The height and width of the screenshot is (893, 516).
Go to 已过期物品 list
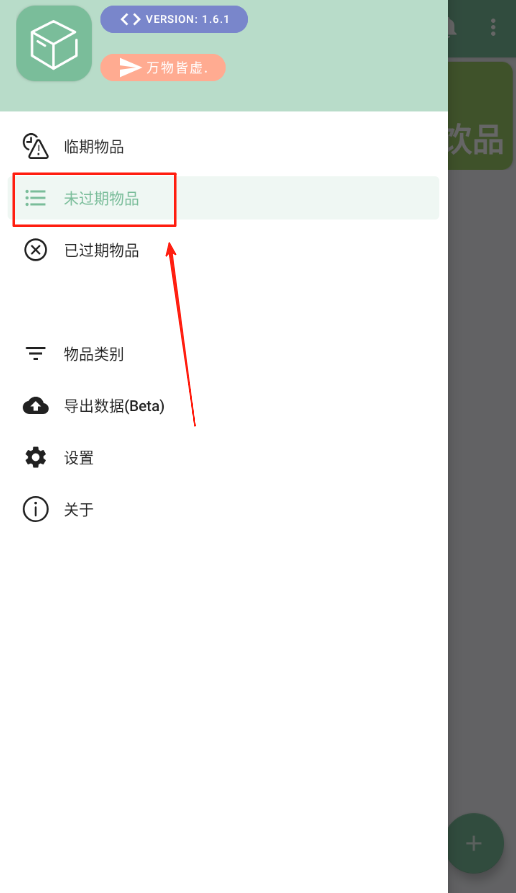(x=224, y=250)
